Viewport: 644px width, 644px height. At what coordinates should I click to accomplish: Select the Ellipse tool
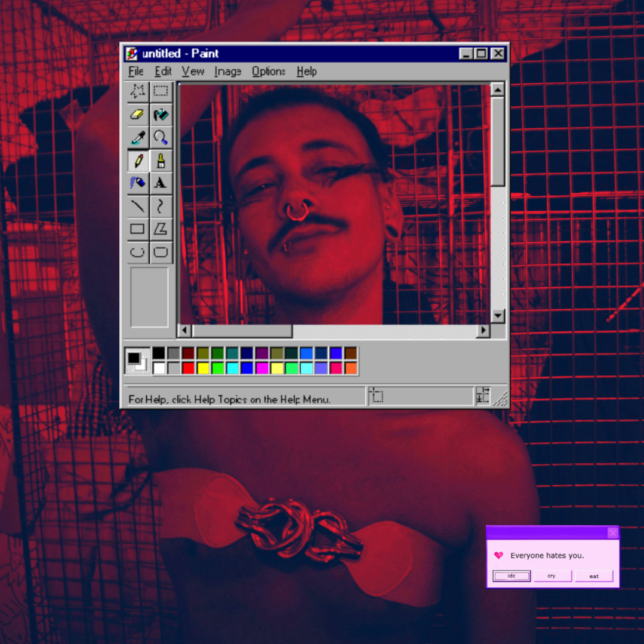tap(138, 252)
